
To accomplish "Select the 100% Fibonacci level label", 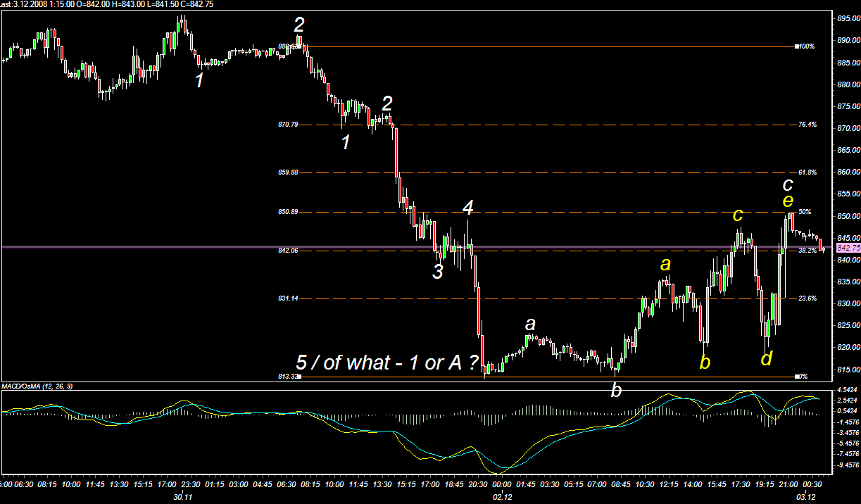I will [807, 46].
